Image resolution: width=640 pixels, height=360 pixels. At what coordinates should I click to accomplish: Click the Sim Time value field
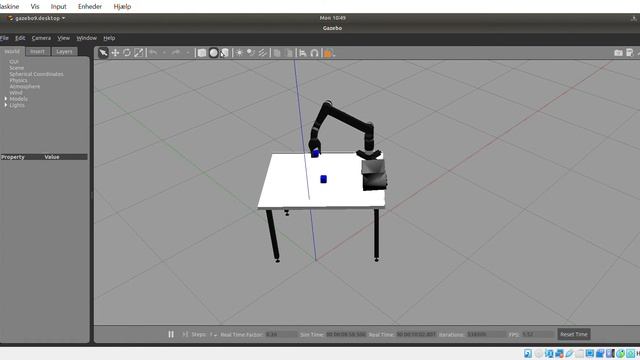coord(345,334)
